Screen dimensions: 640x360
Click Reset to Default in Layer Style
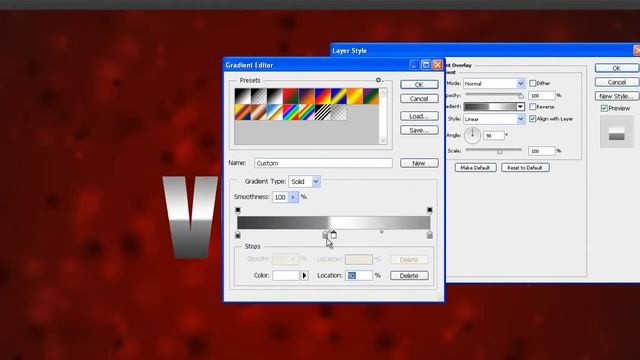525,168
